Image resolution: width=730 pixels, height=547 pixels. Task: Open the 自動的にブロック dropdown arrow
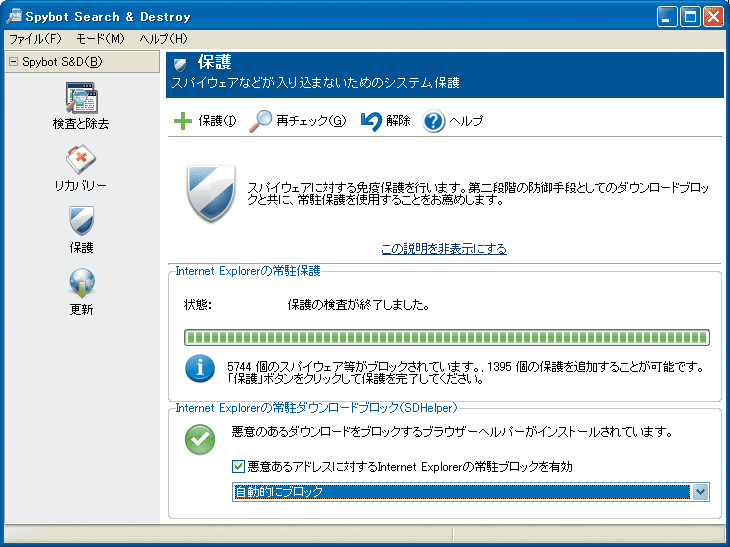pyautogui.click(x=700, y=492)
